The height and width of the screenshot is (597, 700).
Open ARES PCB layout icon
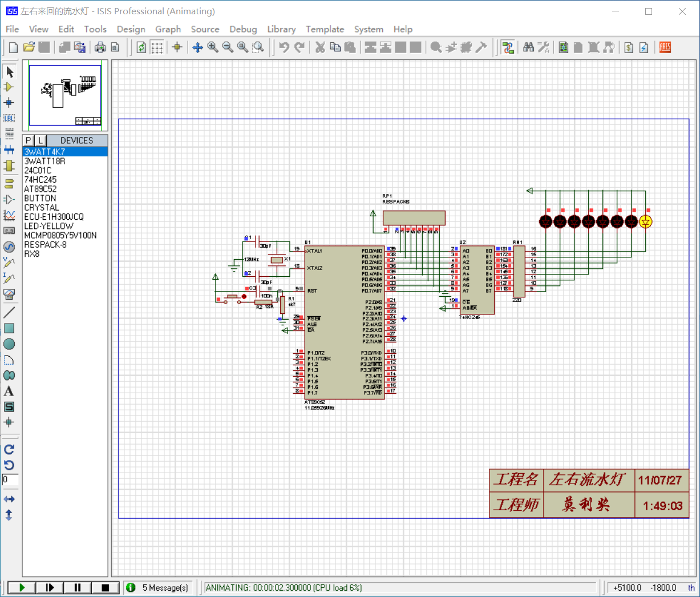coord(665,47)
